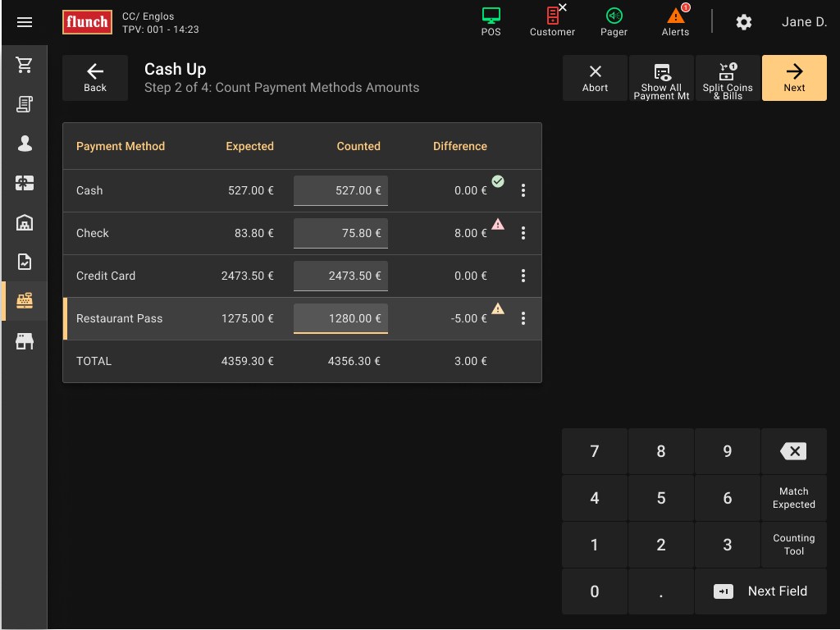Image resolution: width=840 pixels, height=630 pixels.
Task: Click the POS status icon
Action: coord(491,21)
